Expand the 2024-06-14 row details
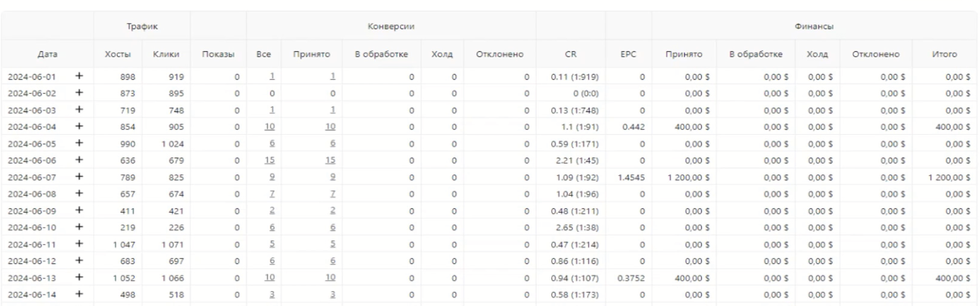Screen dimensions: 980x306 click(x=79, y=295)
